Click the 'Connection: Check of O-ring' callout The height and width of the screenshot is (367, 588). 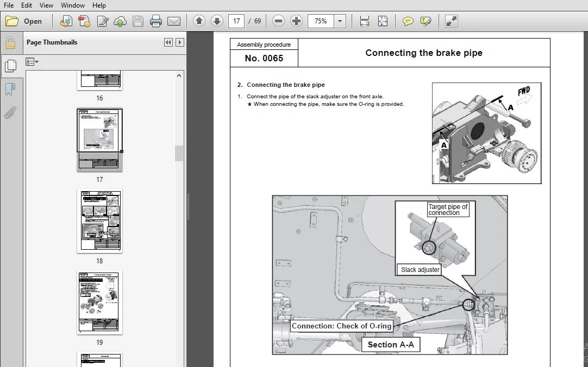pyautogui.click(x=342, y=326)
